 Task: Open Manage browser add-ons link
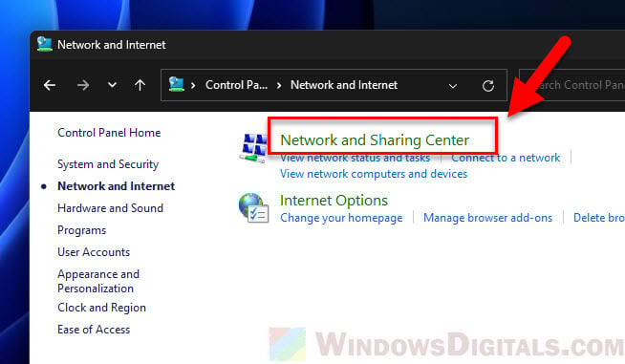(488, 218)
